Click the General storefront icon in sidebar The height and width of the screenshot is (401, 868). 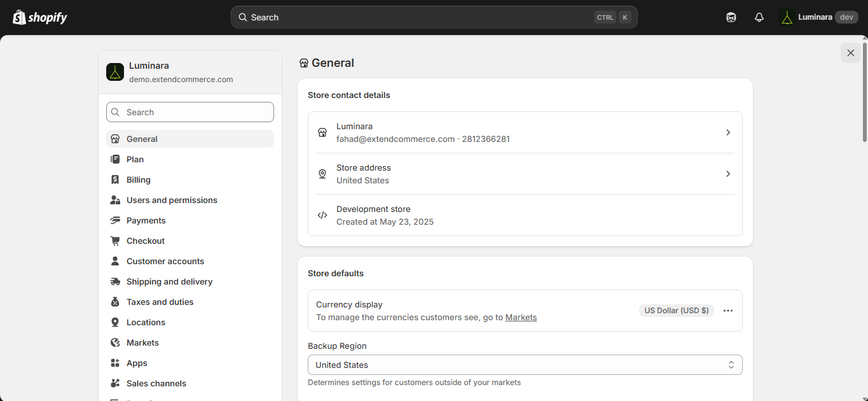pos(115,139)
